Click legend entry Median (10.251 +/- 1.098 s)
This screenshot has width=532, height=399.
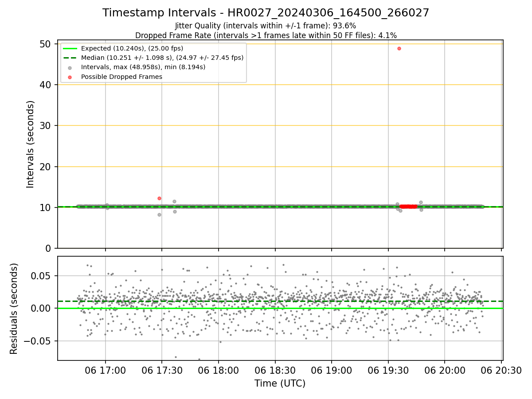(162, 58)
